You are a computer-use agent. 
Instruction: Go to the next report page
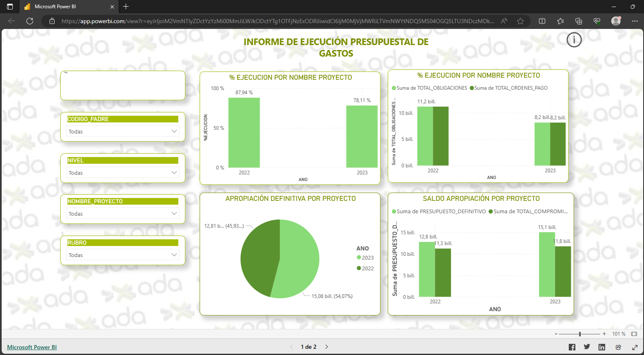click(x=327, y=347)
